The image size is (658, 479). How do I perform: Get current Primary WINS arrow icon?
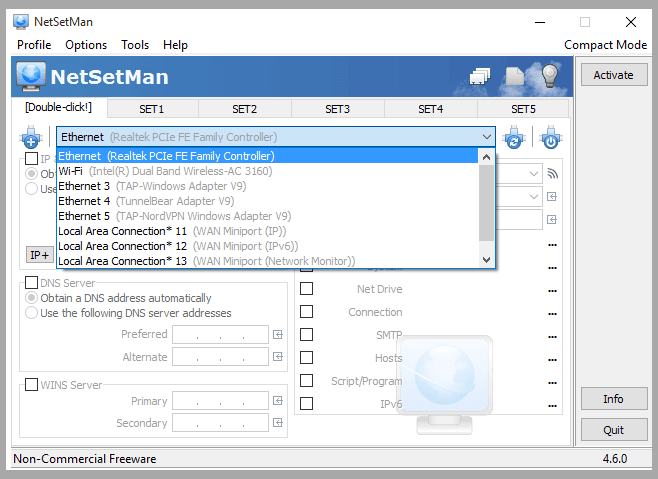pos(278,400)
